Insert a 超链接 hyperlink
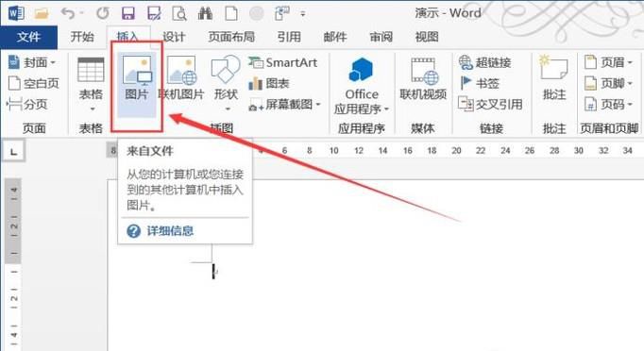The width and height of the screenshot is (644, 351). [x=485, y=62]
